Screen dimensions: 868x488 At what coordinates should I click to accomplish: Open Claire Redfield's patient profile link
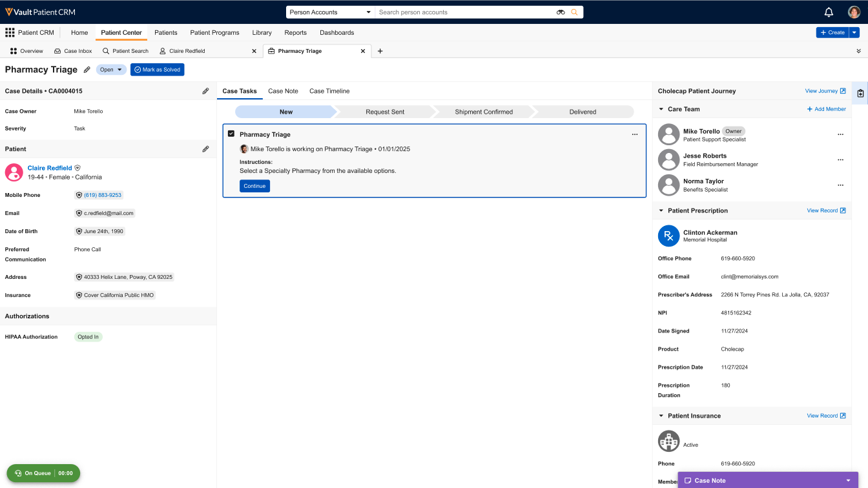click(x=50, y=168)
